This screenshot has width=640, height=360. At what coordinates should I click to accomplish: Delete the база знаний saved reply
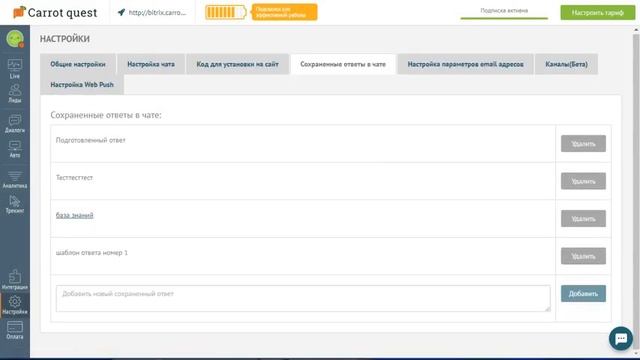click(583, 219)
